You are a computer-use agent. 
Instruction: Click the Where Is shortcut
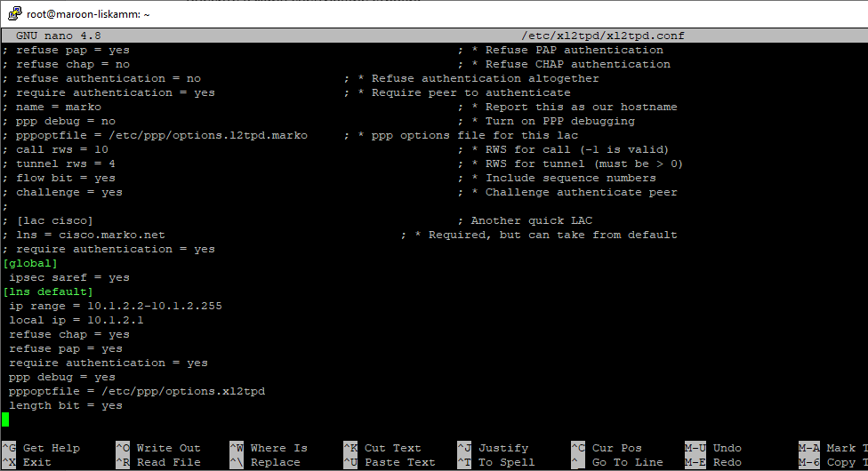coord(269,448)
